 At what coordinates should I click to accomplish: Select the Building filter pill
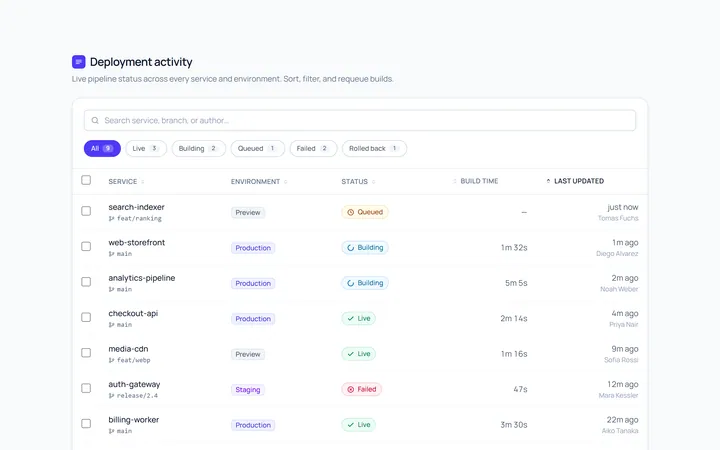(x=198, y=148)
